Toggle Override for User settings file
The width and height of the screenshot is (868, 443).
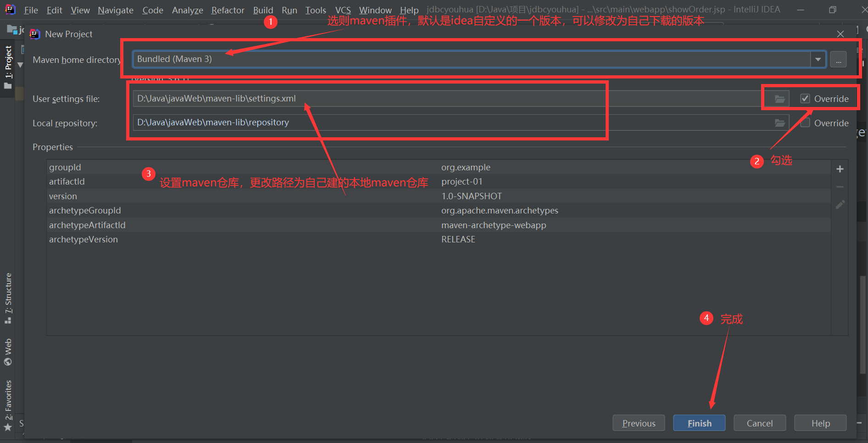(805, 99)
